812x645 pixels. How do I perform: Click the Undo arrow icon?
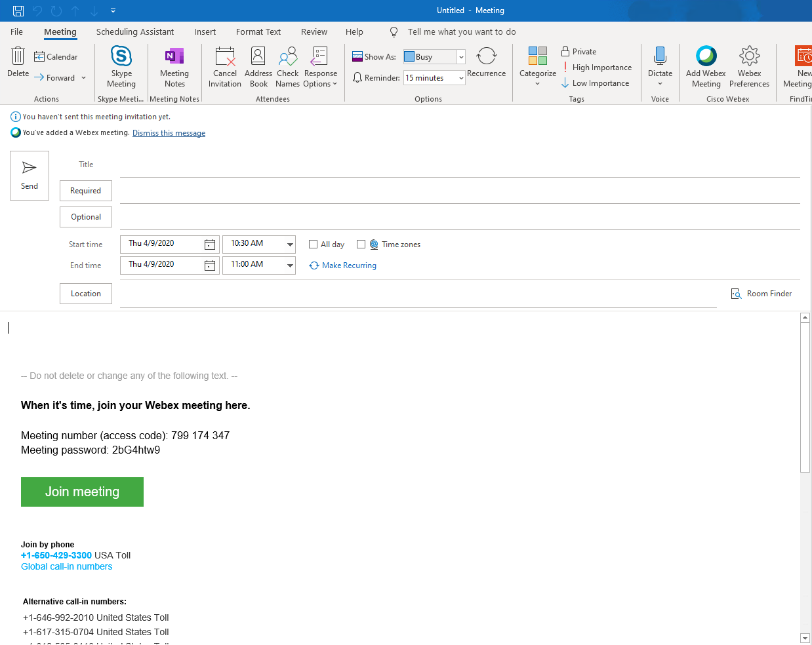click(x=37, y=10)
